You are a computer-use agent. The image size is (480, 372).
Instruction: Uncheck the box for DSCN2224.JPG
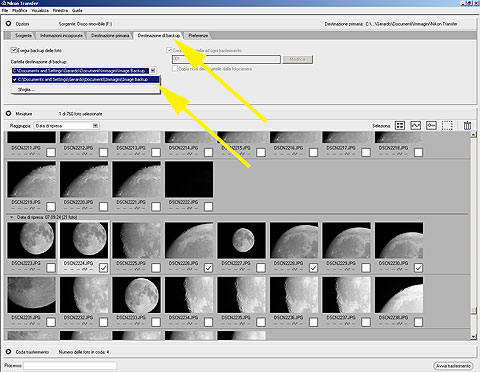[103, 267]
